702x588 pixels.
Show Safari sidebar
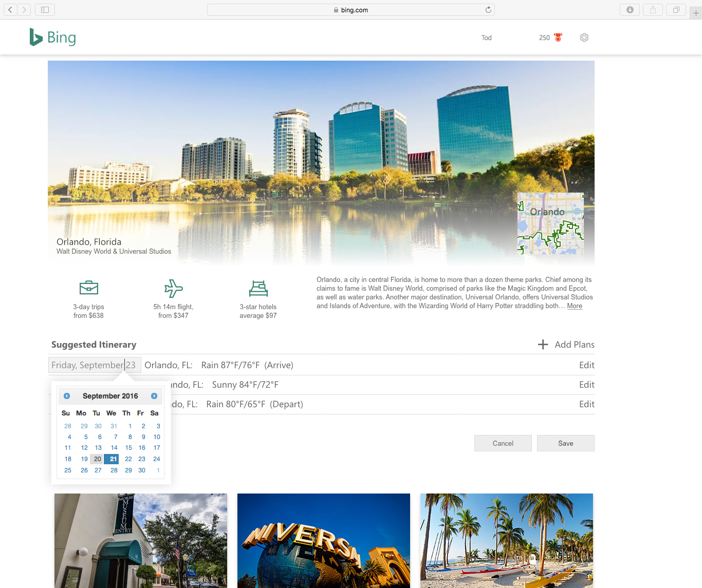click(45, 10)
